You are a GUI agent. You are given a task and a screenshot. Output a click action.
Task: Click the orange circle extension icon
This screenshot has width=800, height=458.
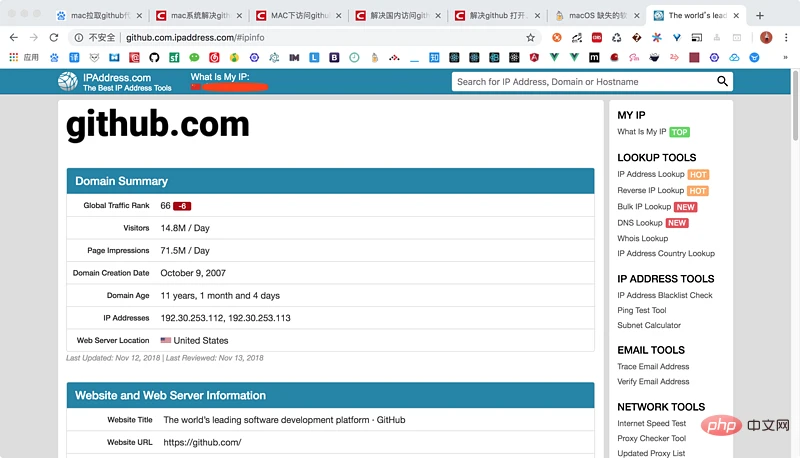557,37
